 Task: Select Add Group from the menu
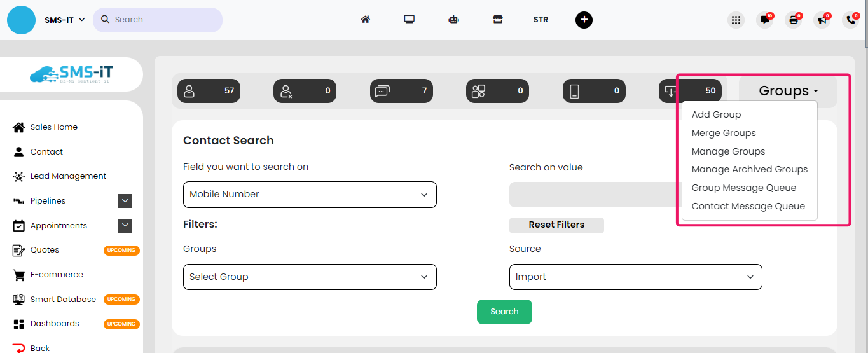coord(716,114)
